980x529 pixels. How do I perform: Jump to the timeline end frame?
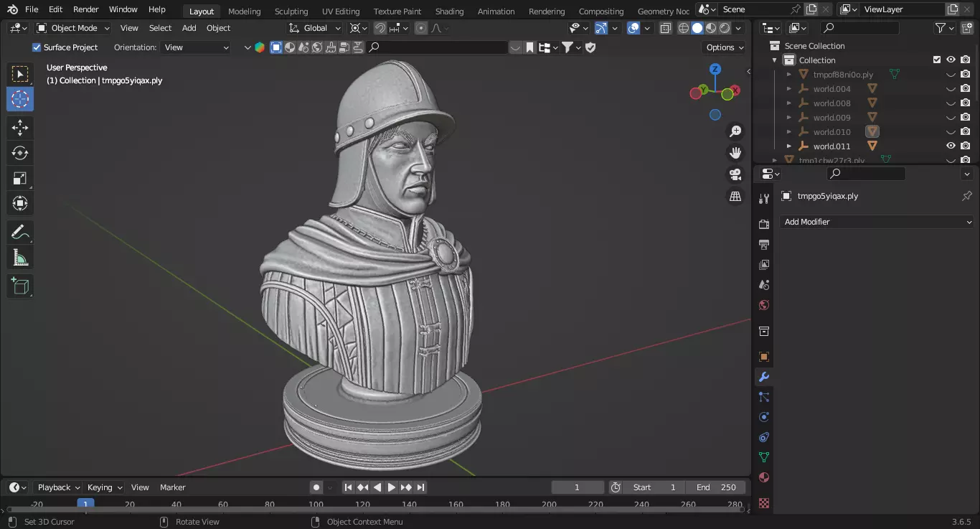pos(420,487)
